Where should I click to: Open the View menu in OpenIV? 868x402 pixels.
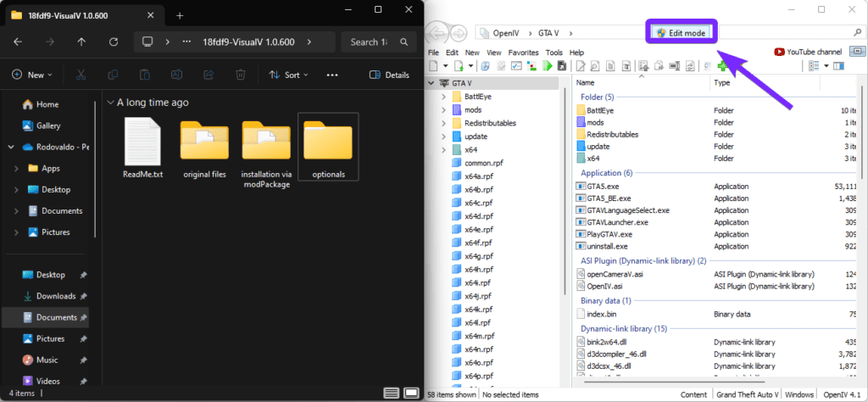[494, 53]
